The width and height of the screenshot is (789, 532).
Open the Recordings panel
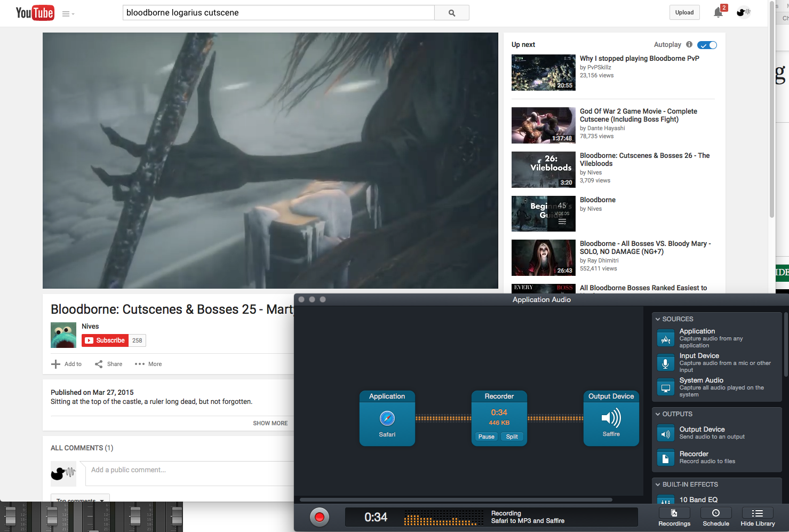[x=674, y=517]
